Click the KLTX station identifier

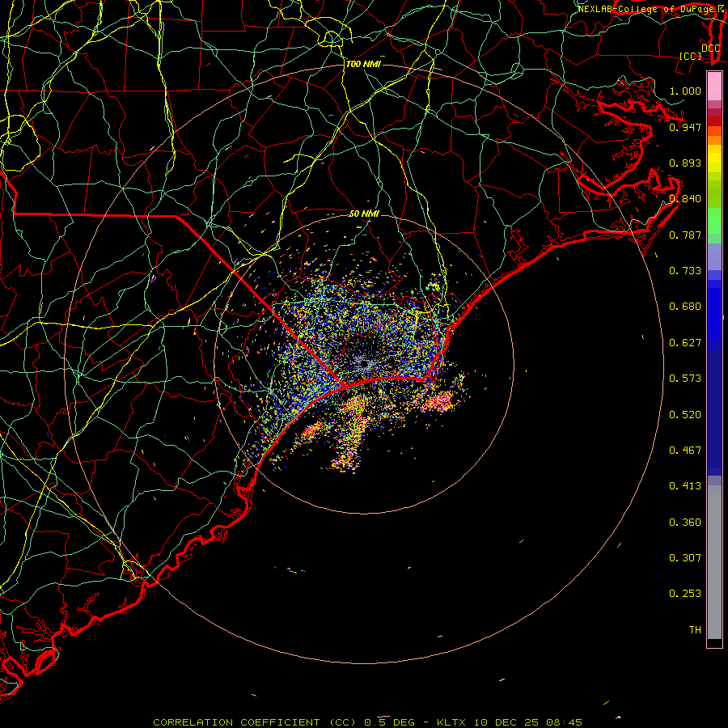453,722
